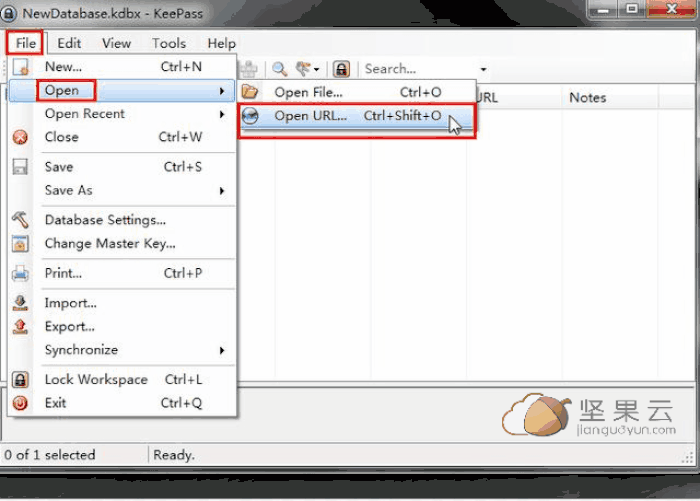Click into the Search... field
The width and height of the screenshot is (700, 501).
[420, 69]
